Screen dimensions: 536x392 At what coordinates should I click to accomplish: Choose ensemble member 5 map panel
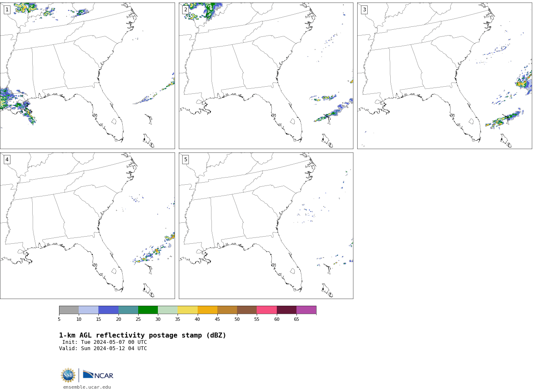click(x=266, y=226)
